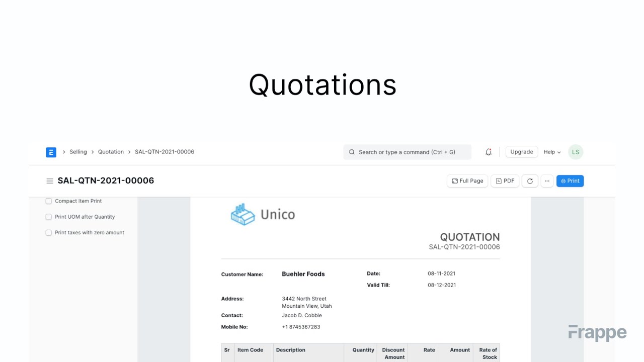Click the Upgrade button
Image resolution: width=644 pixels, height=362 pixels.
point(522,152)
